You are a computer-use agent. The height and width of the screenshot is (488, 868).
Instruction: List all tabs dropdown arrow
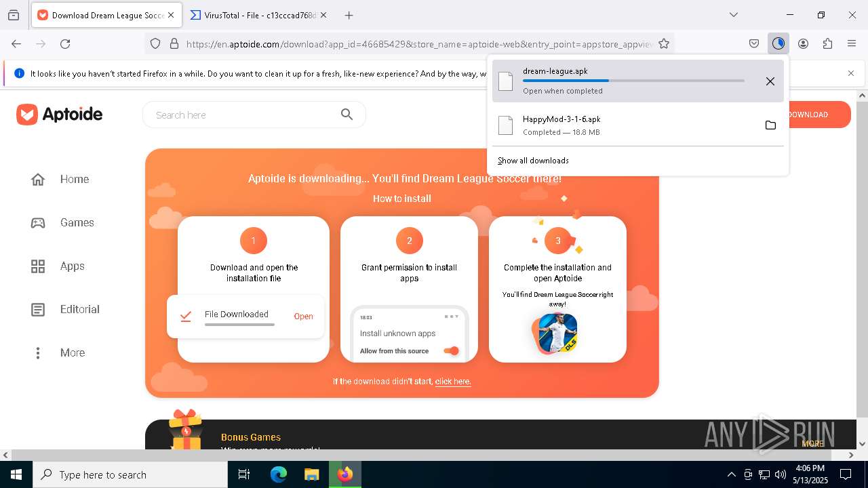point(733,15)
